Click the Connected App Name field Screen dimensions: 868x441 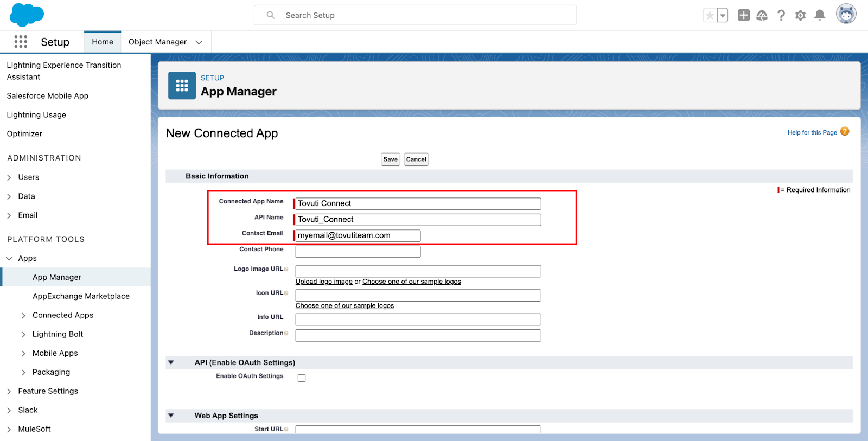pyautogui.click(x=418, y=203)
